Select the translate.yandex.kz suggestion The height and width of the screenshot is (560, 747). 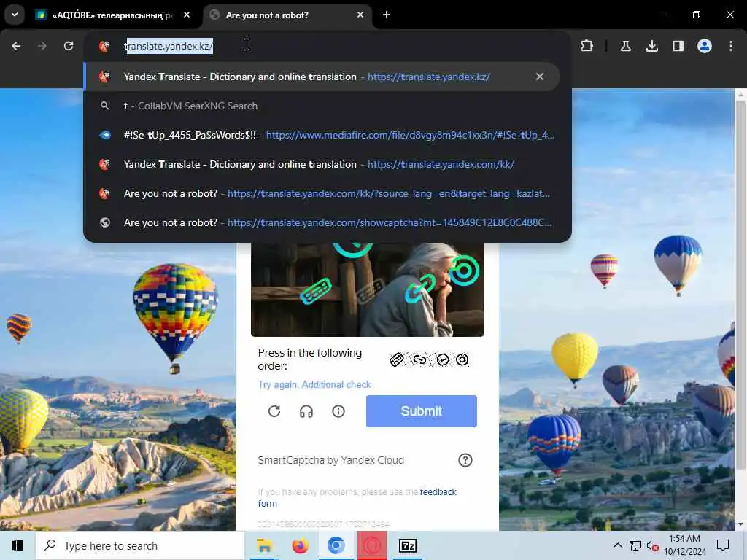[x=322, y=77]
